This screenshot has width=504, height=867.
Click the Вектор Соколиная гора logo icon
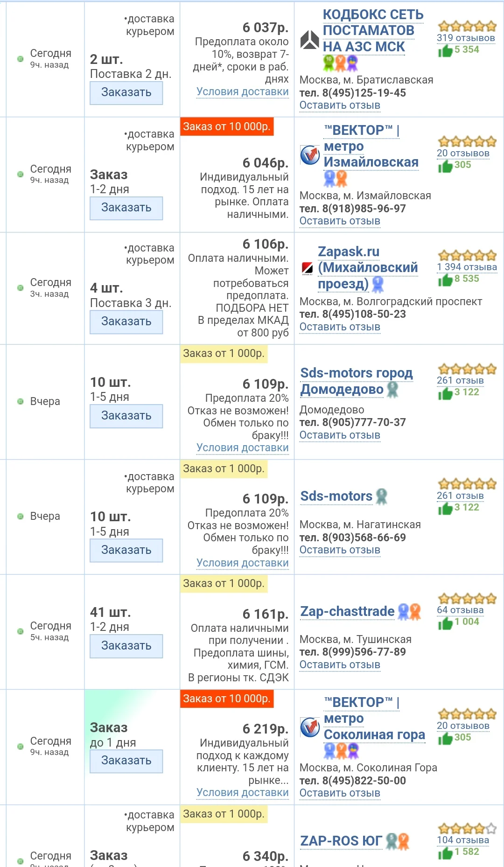point(310,727)
